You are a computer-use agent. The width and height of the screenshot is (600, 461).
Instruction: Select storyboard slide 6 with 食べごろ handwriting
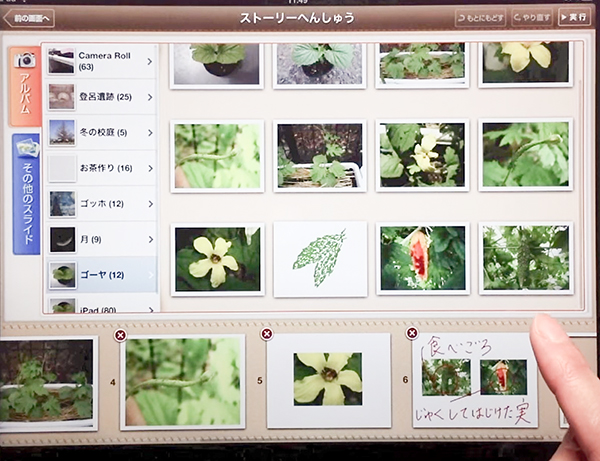[474, 380]
